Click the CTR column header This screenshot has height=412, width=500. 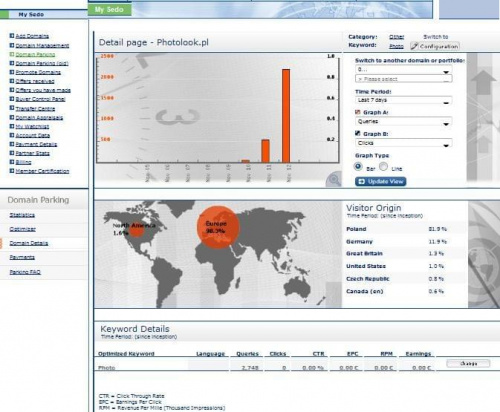click(x=318, y=354)
